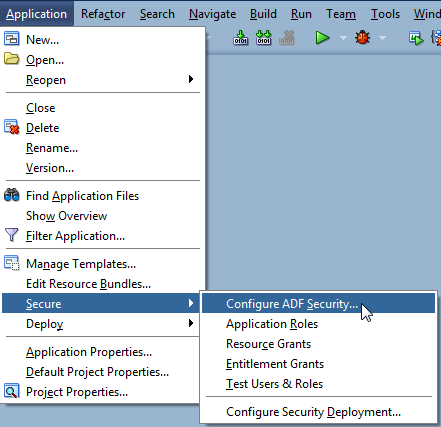
Task: Click the binoculars Find Application Files icon
Action: 11,195
